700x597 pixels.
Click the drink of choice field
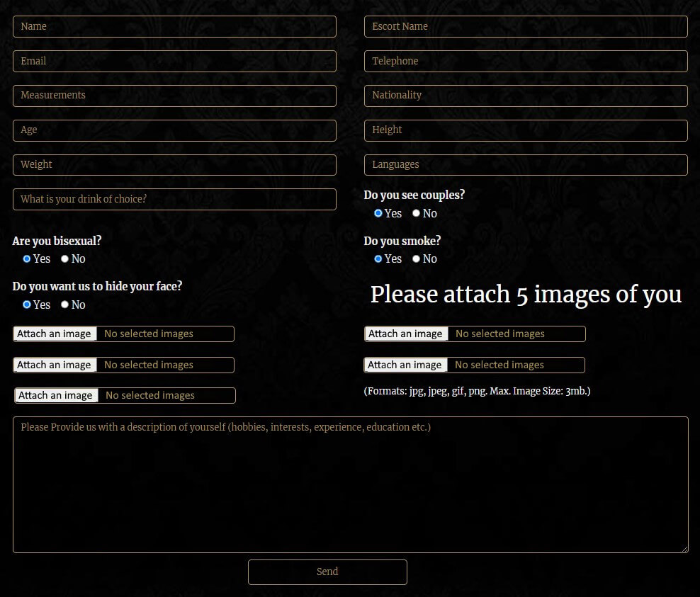[x=174, y=199]
